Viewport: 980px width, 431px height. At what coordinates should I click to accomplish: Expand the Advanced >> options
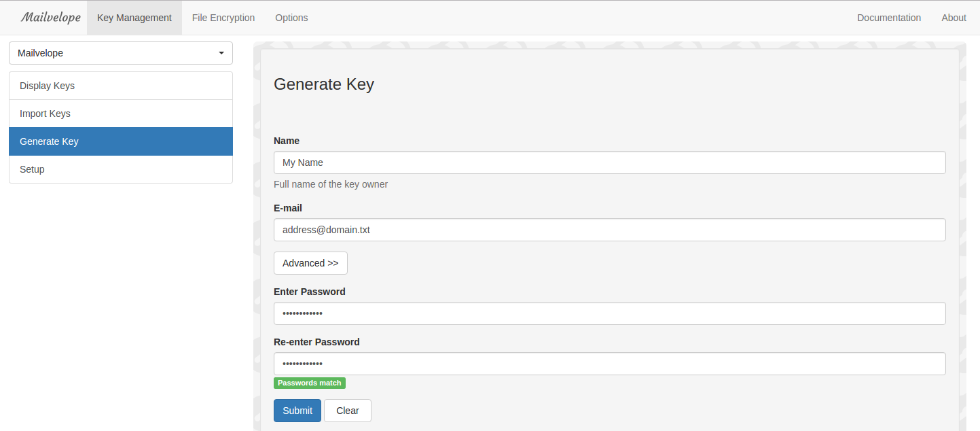[x=310, y=263]
